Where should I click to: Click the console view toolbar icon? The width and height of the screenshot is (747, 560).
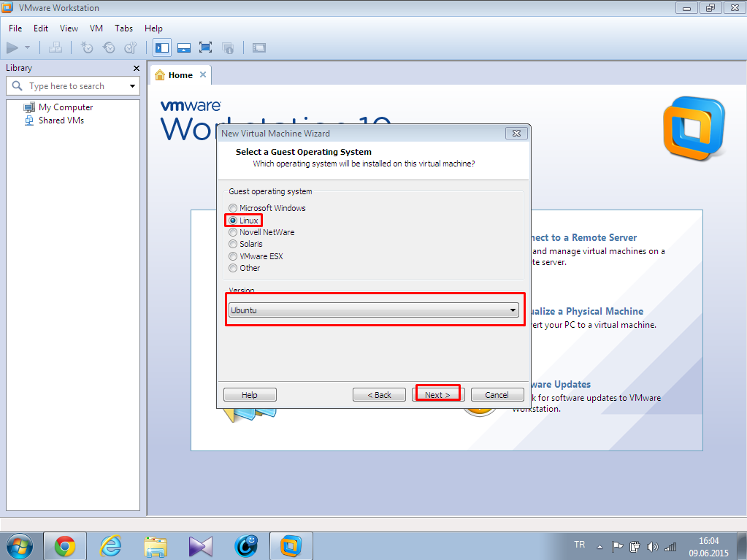click(x=259, y=47)
